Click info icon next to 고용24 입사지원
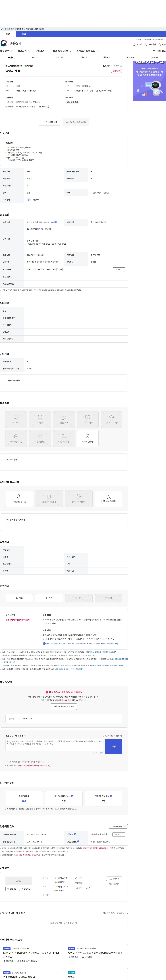Viewport: 166px width, 980px height. [x=111, y=796]
